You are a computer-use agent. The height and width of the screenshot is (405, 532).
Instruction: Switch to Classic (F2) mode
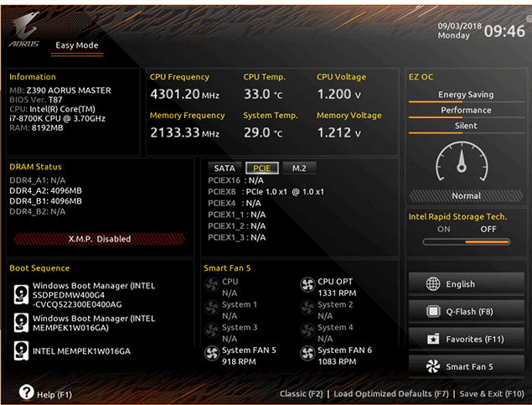302,394
